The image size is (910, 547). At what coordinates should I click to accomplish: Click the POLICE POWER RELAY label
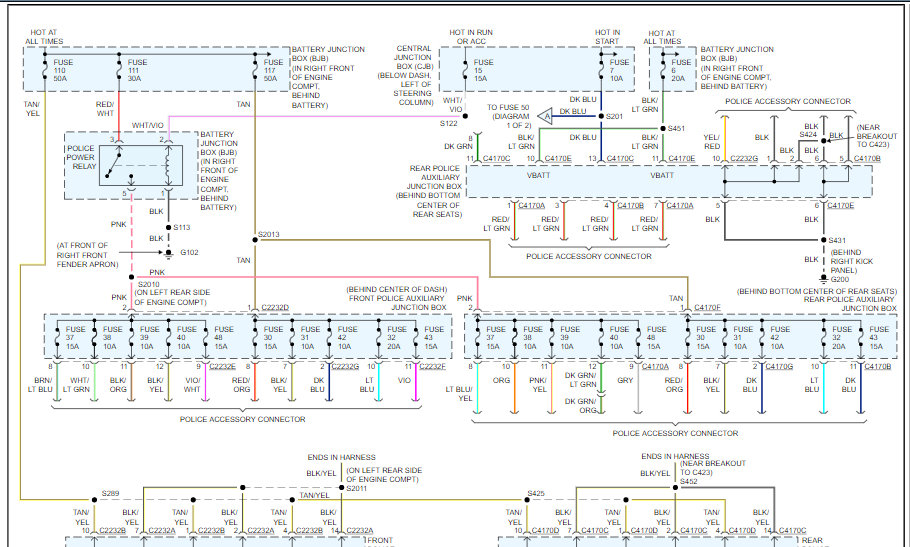tap(81, 157)
